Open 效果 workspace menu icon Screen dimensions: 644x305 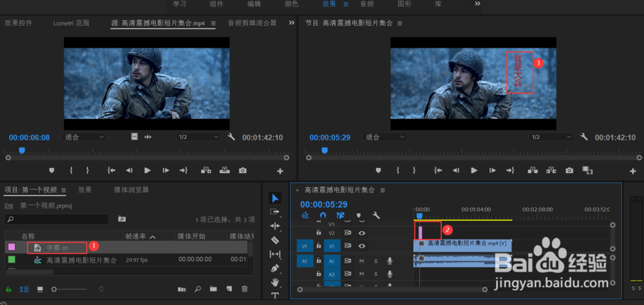[x=346, y=4]
